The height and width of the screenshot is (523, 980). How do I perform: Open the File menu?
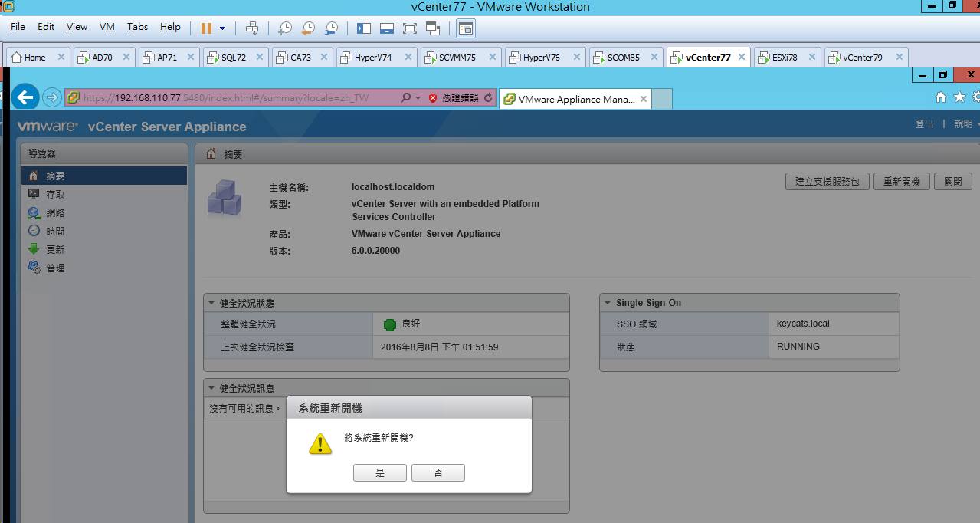(x=18, y=27)
